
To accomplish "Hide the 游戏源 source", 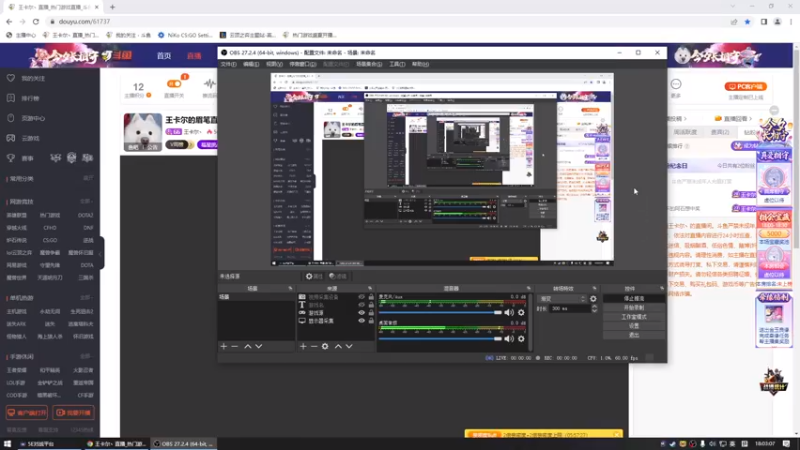I will [361, 313].
